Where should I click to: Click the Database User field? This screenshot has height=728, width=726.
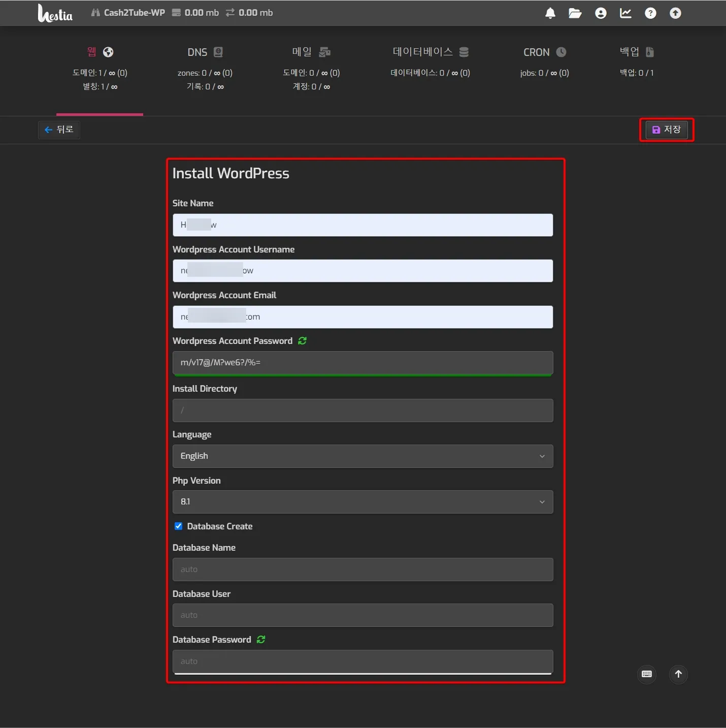[362, 615]
